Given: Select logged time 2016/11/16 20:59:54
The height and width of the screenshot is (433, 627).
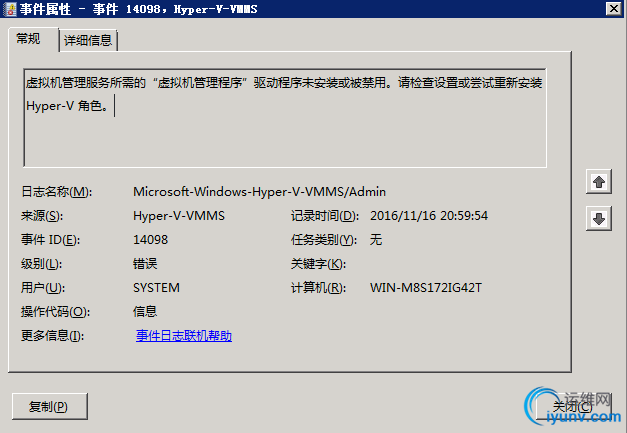Looking at the screenshot, I should point(429,216).
